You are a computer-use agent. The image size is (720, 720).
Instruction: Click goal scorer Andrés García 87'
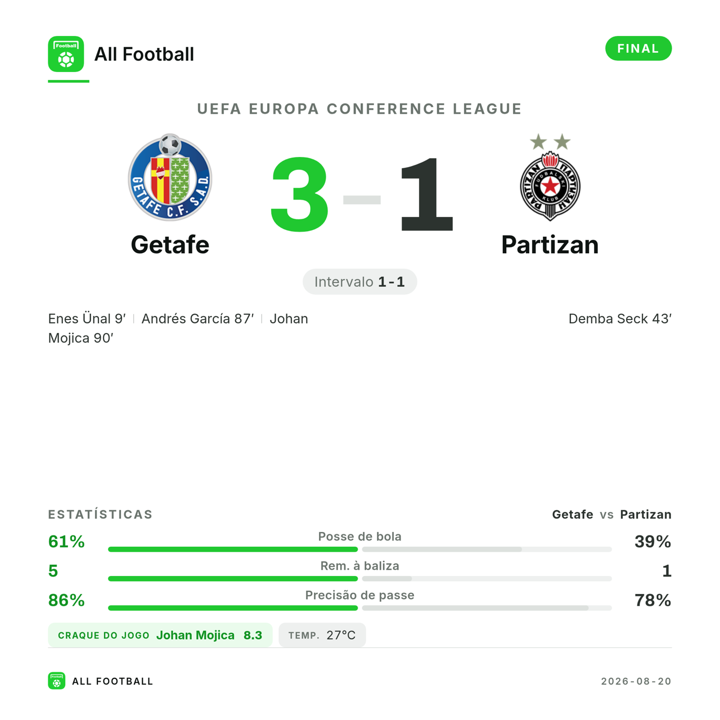point(197,319)
